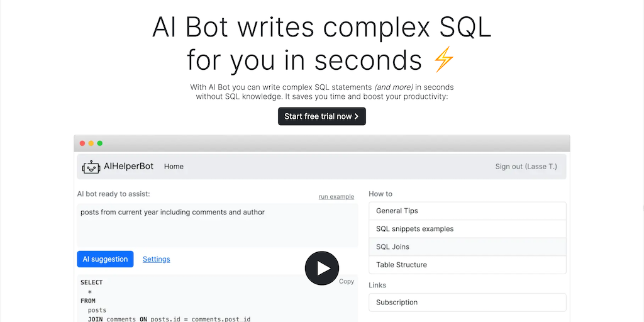Screen dimensions: 644x322
Task: Click the yellow window dot
Action: [91, 143]
